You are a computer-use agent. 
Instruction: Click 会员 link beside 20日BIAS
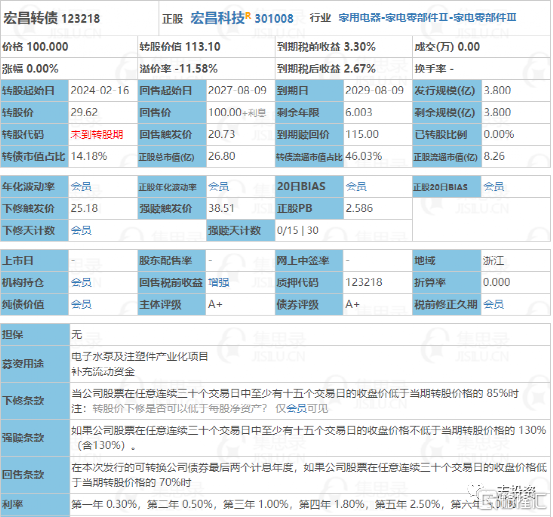(x=356, y=187)
